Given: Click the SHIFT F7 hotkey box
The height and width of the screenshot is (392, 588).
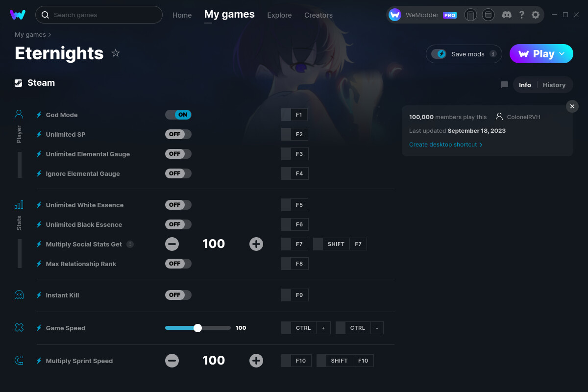Looking at the screenshot, I should pos(340,244).
